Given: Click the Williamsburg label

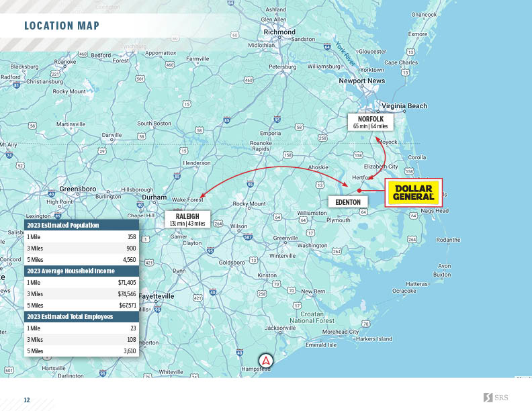Looking at the screenshot, I should (324, 66).
